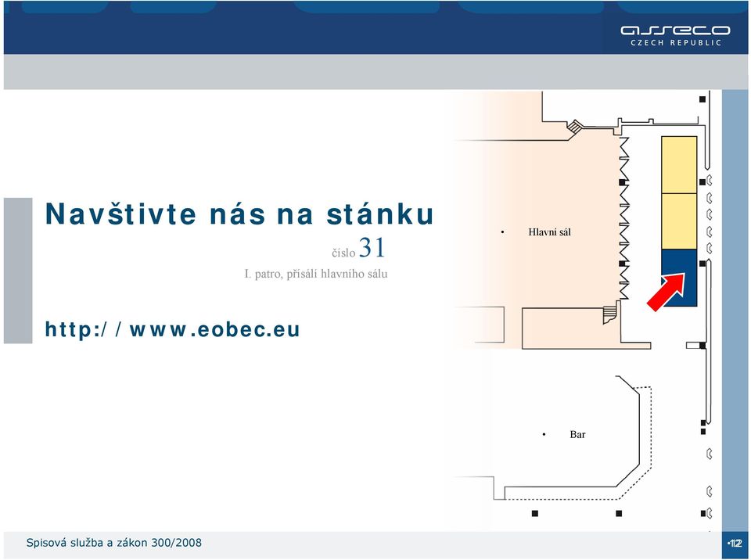Select text "I. patro, přísálí hlavního sálu"

pos(315,274)
